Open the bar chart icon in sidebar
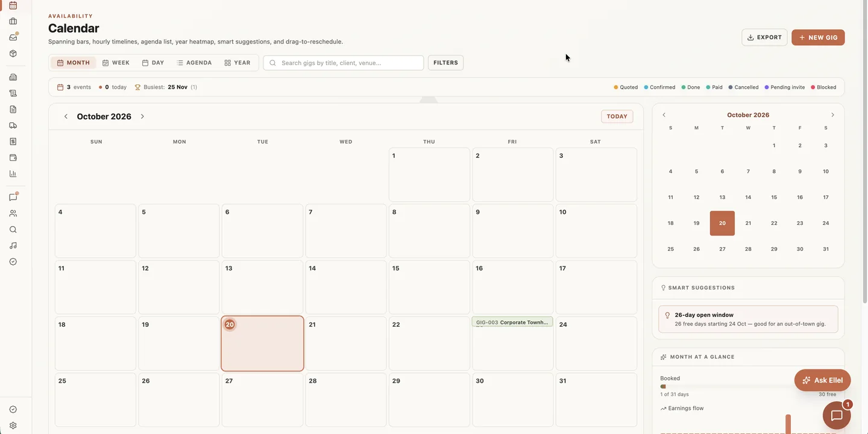The image size is (868, 434). (x=13, y=174)
